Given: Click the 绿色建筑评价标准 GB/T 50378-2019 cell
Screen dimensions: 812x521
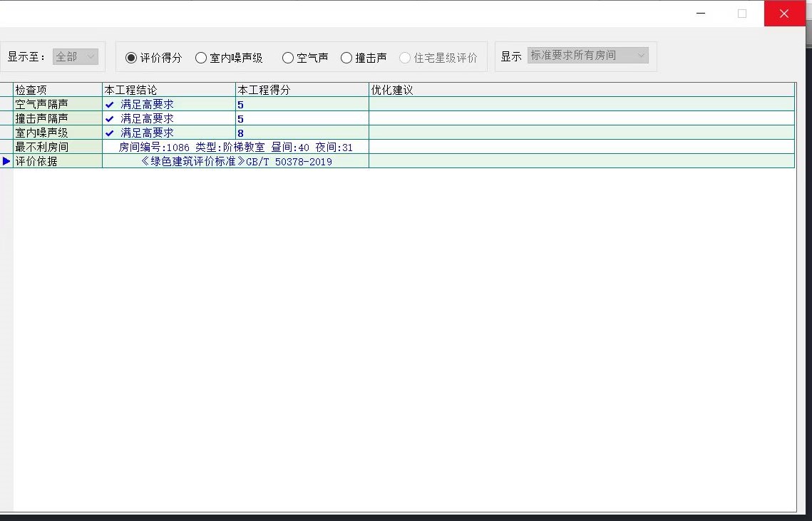Looking at the screenshot, I should 236,162.
